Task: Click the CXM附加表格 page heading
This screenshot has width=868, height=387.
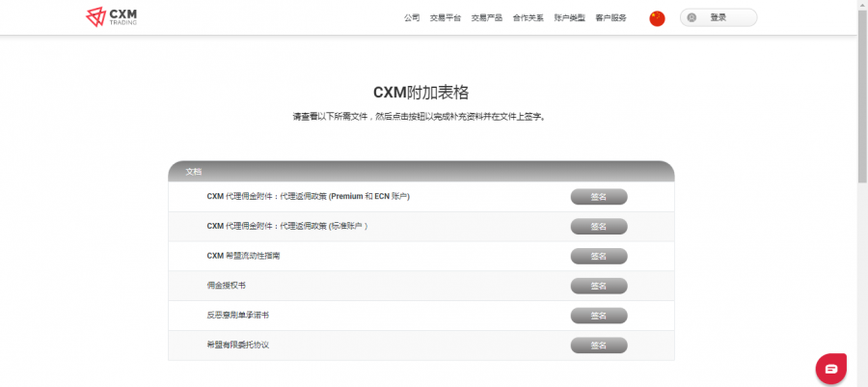Action: 421,93
